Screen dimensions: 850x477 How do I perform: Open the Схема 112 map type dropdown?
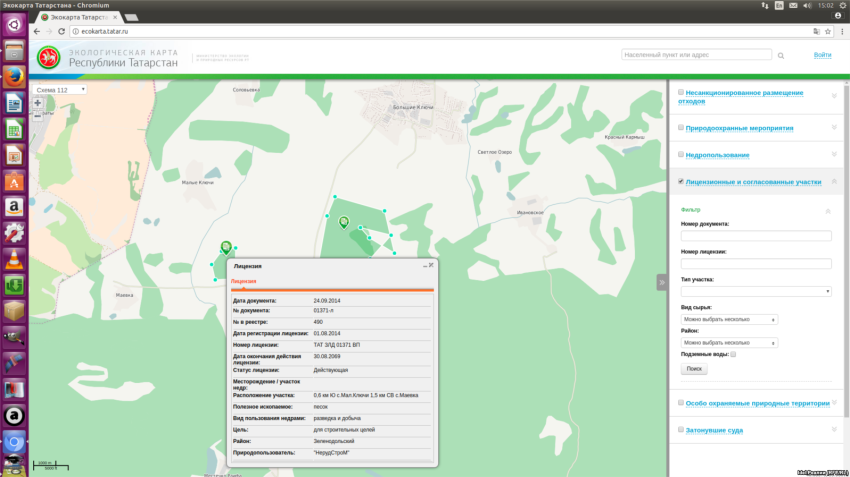coord(60,90)
